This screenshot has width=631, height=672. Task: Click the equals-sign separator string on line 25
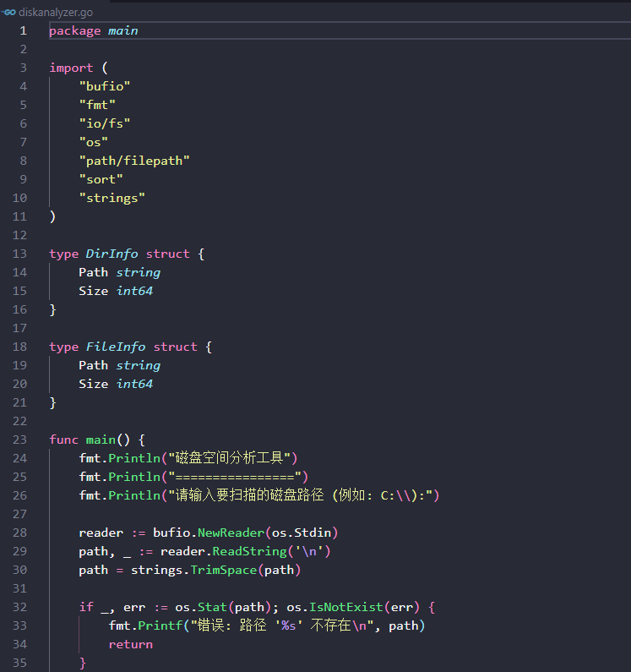tap(235, 477)
